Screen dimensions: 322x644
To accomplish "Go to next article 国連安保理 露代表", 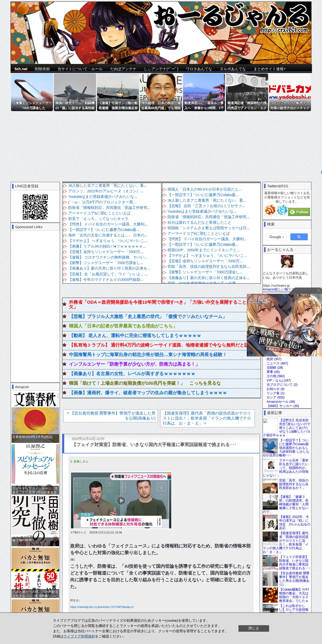I will (207, 418).
